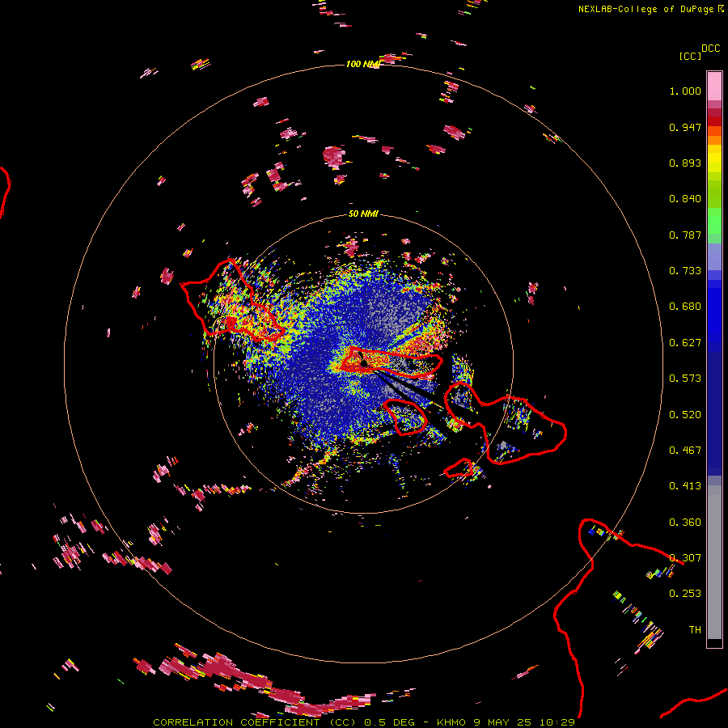The height and width of the screenshot is (728, 728).
Task: Select the 0.893 scale value
Action: (685, 163)
